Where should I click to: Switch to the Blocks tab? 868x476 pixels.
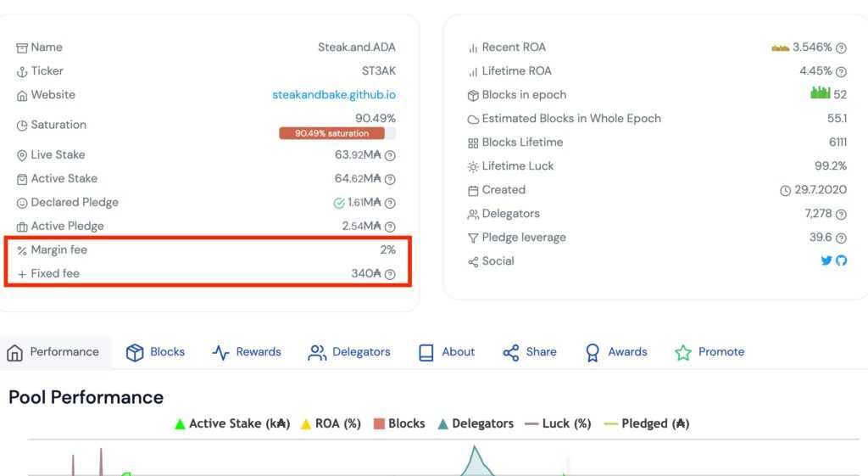point(156,352)
